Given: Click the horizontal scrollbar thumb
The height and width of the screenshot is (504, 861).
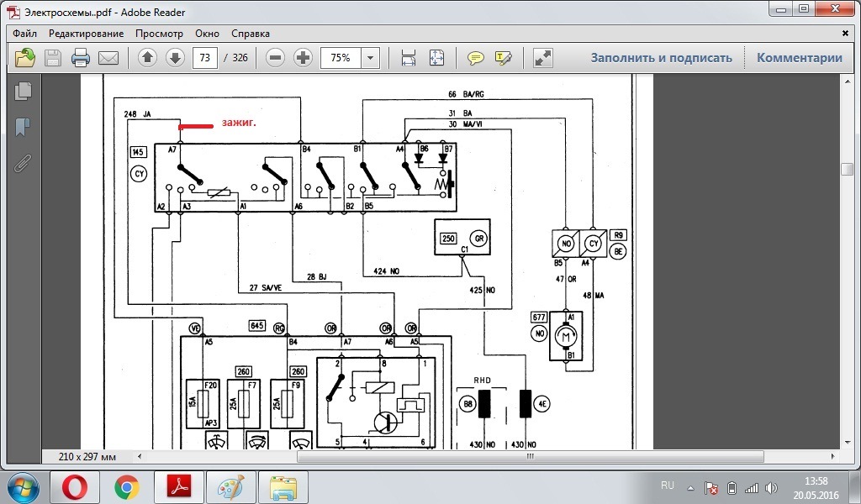Looking at the screenshot, I should point(531,456).
